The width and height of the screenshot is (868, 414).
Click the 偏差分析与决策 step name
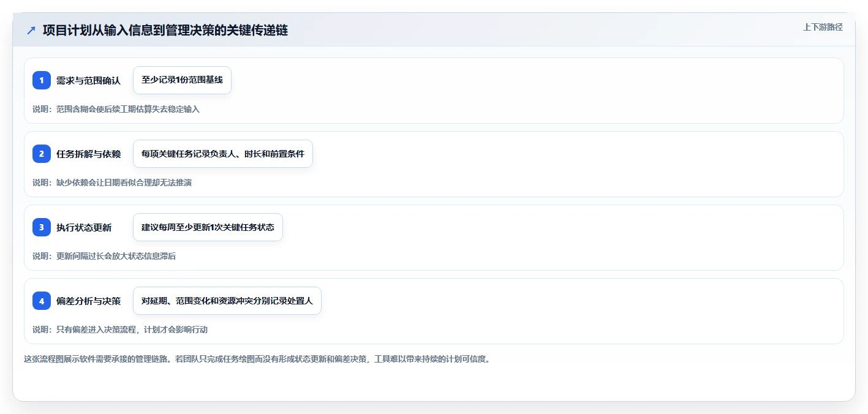(88, 301)
